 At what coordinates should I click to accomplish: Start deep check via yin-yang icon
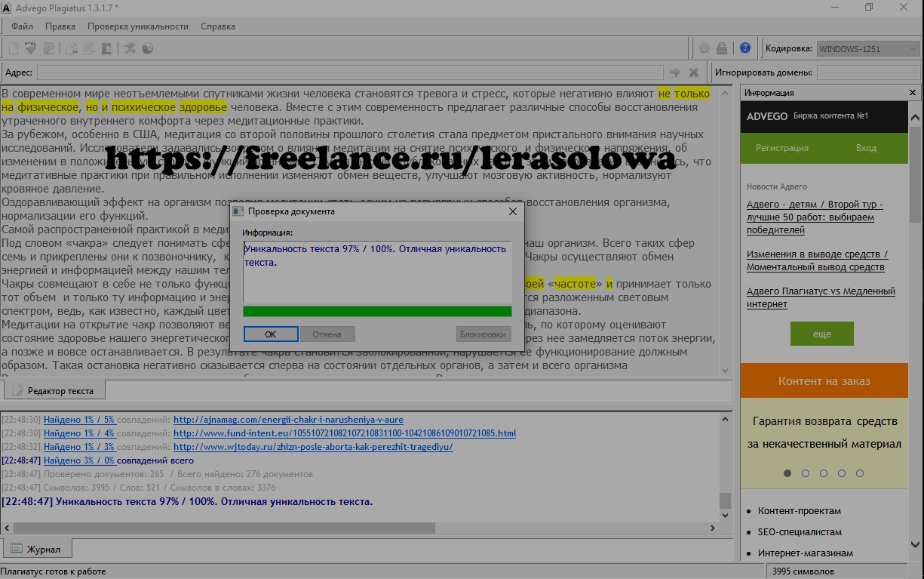(x=148, y=48)
